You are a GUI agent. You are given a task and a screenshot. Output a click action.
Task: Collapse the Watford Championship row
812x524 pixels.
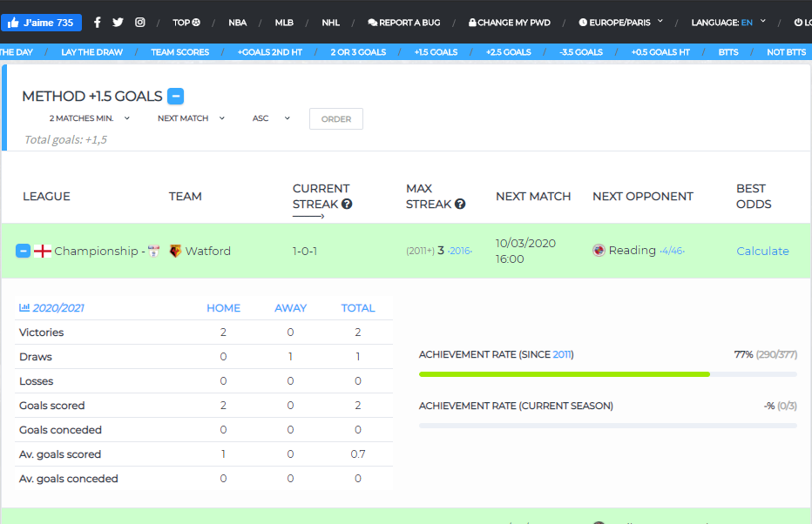[x=23, y=251]
